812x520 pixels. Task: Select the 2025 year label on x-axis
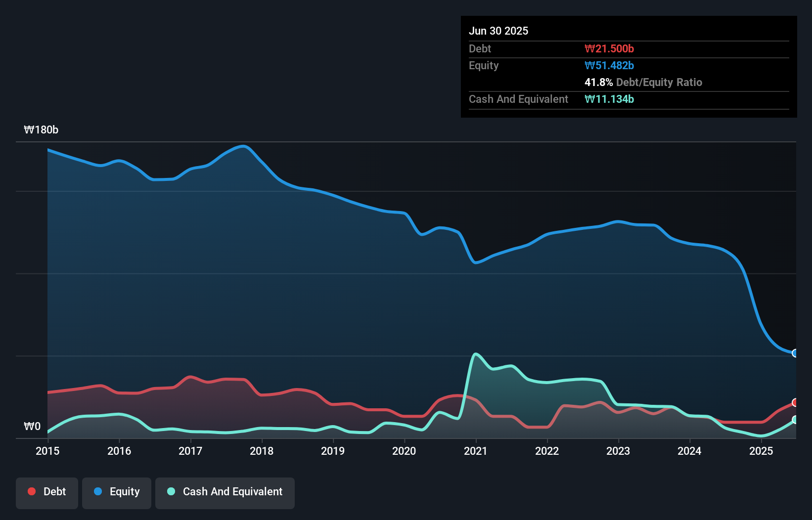[761, 451]
